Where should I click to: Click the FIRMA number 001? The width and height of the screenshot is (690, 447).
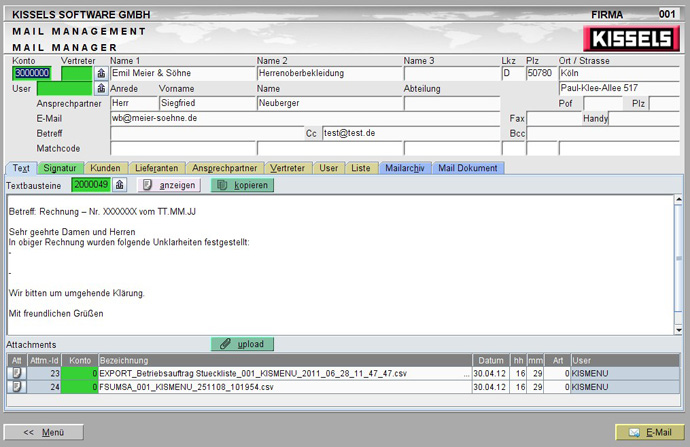coord(667,14)
